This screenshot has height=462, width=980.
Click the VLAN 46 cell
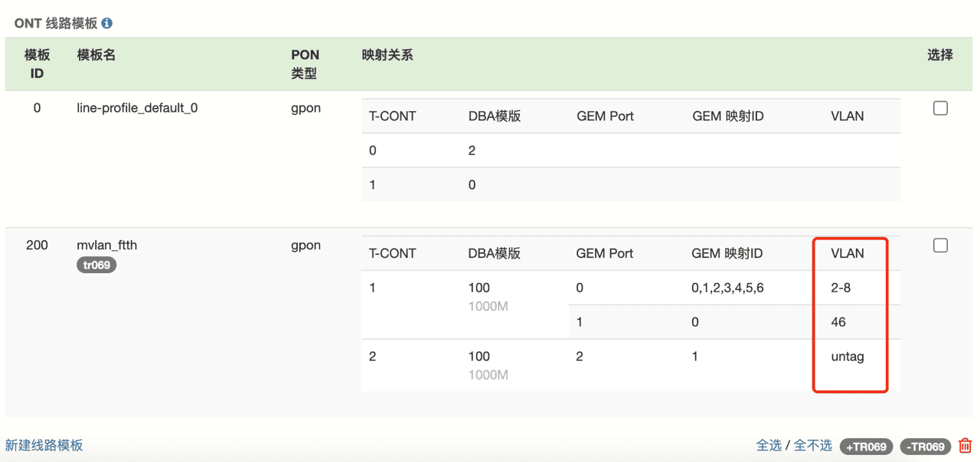[x=838, y=322]
